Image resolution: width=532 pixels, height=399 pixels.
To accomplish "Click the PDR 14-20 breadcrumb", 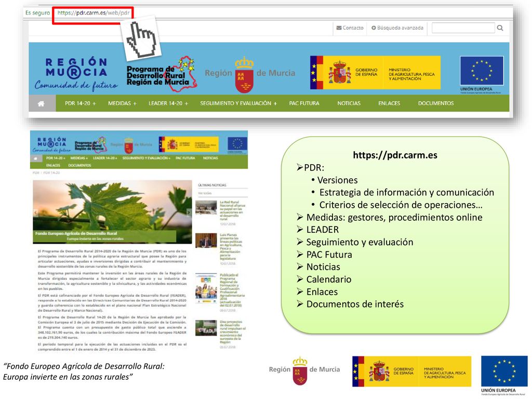I will pos(51,172).
